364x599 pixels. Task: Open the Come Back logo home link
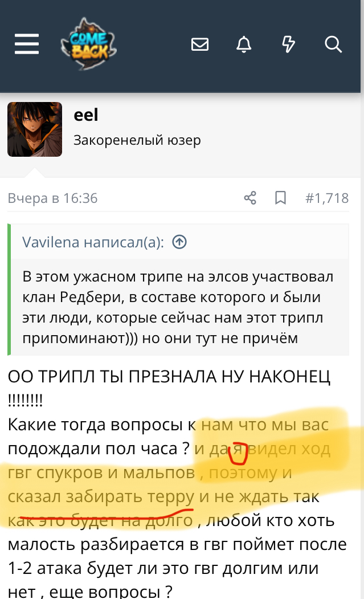click(89, 44)
